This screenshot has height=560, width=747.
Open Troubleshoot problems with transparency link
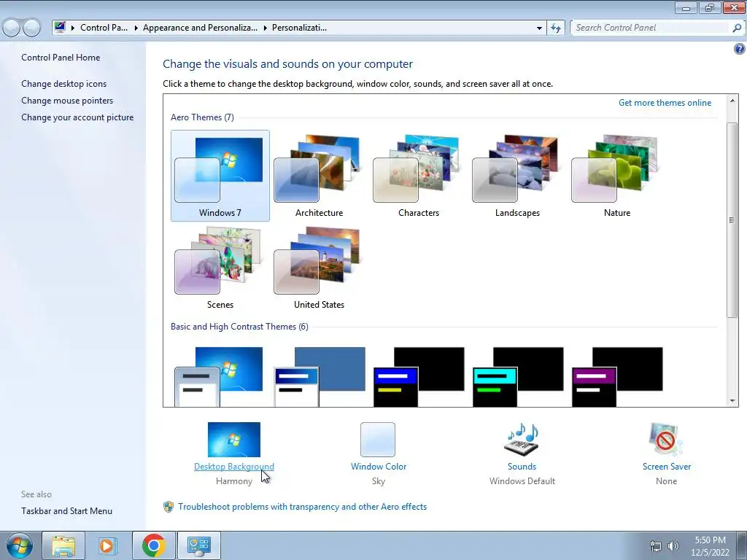tap(302, 507)
